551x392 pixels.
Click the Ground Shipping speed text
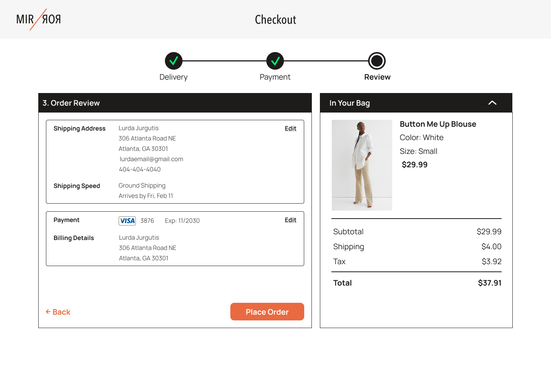click(142, 186)
